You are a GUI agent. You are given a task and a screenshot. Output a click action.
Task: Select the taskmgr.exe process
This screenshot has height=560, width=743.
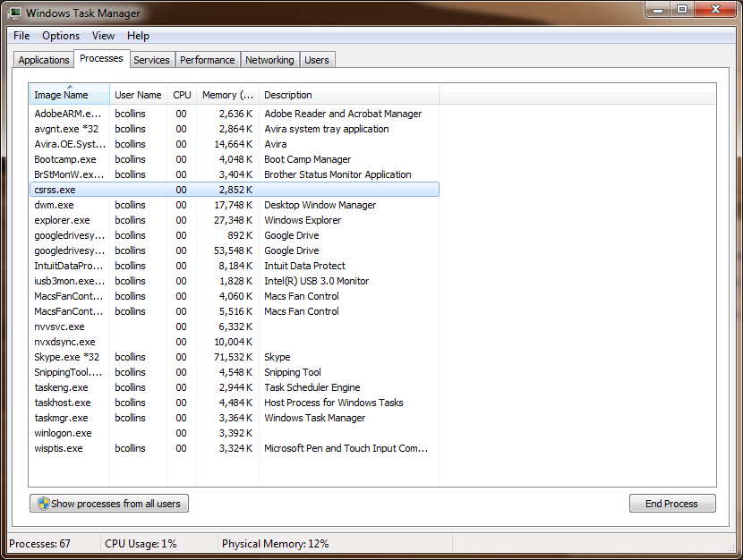pos(235,418)
